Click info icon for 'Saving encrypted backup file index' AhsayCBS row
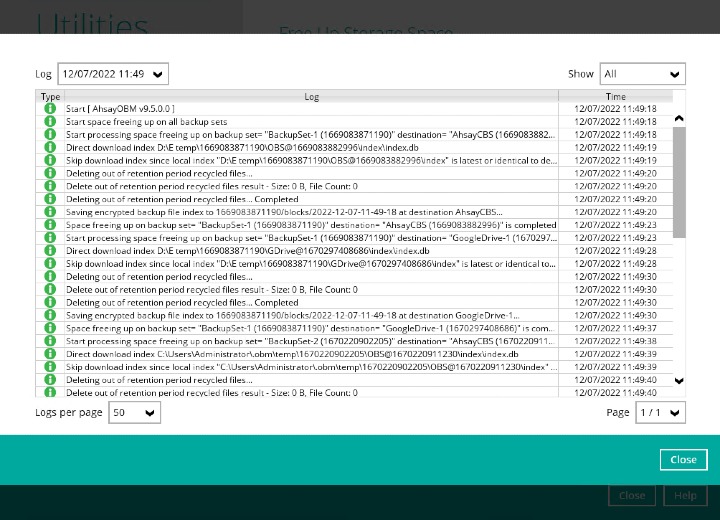This screenshot has height=520, width=720. click(x=50, y=212)
